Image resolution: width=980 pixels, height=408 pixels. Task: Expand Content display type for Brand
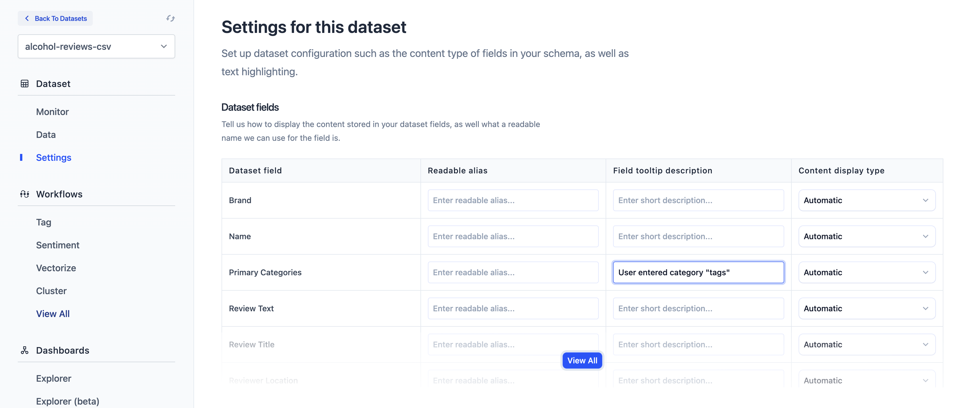tap(867, 200)
